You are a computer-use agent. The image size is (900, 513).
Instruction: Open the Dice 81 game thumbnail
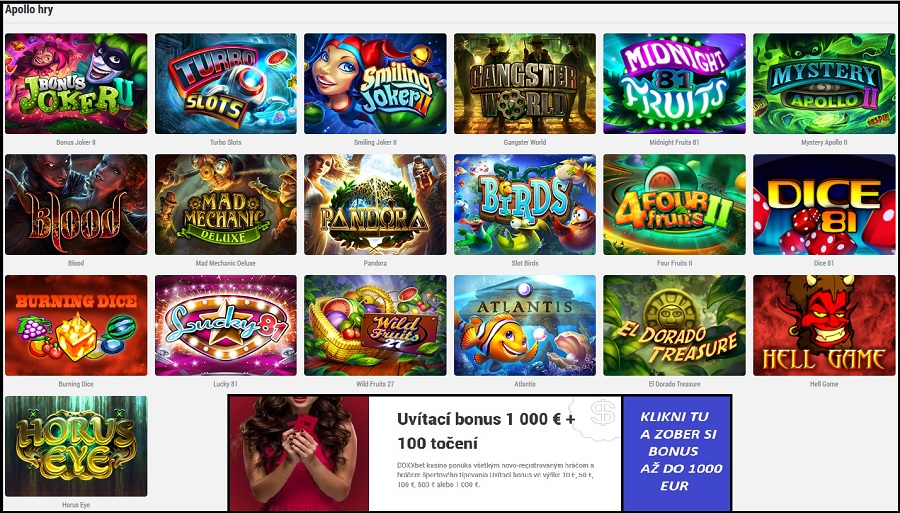824,204
